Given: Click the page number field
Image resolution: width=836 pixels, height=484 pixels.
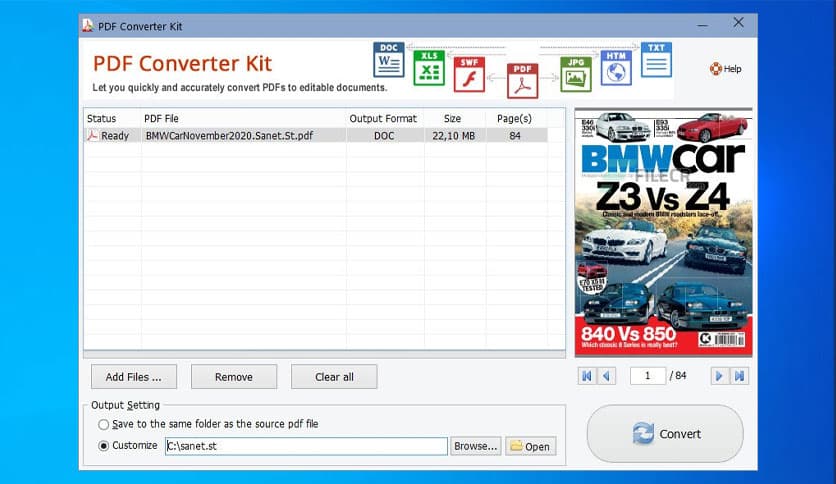Looking at the screenshot, I should [648, 376].
